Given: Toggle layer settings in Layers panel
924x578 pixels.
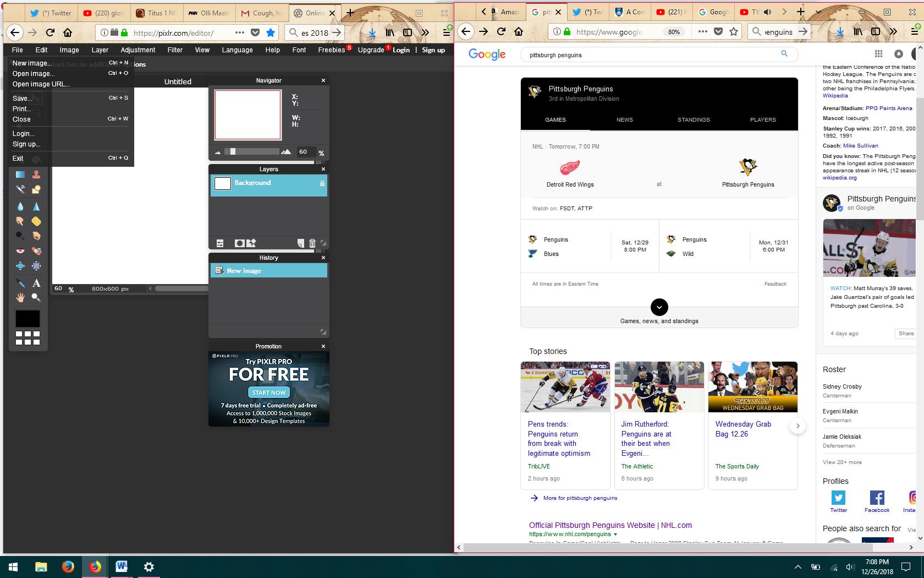Looking at the screenshot, I should click(x=220, y=243).
